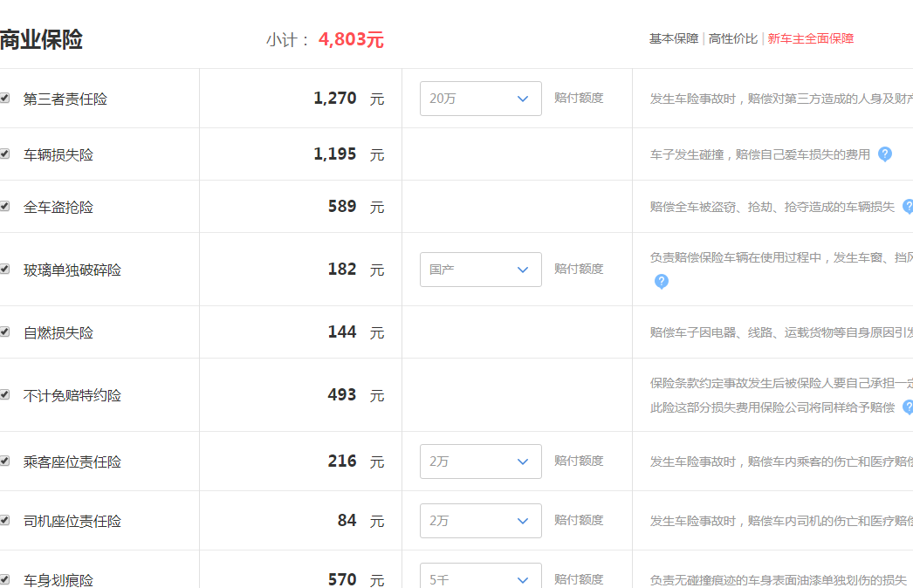
Task: Open the 5千 dropdown for 车身划痕险
Action: coord(480,577)
